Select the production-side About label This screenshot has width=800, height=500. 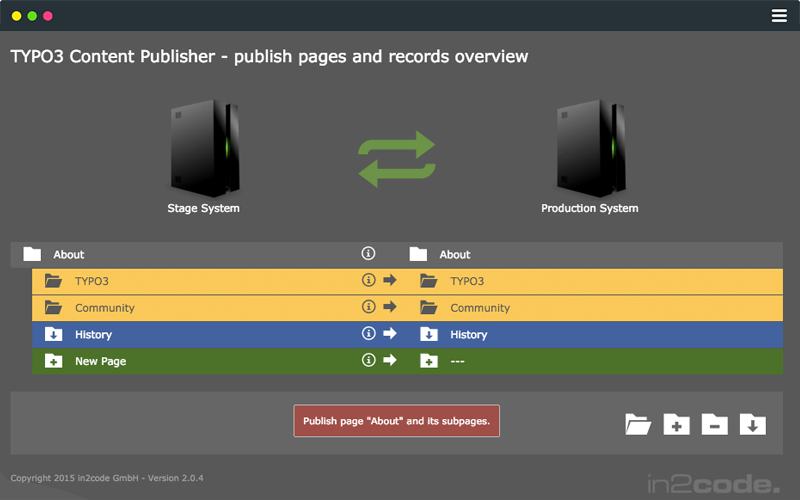455,254
